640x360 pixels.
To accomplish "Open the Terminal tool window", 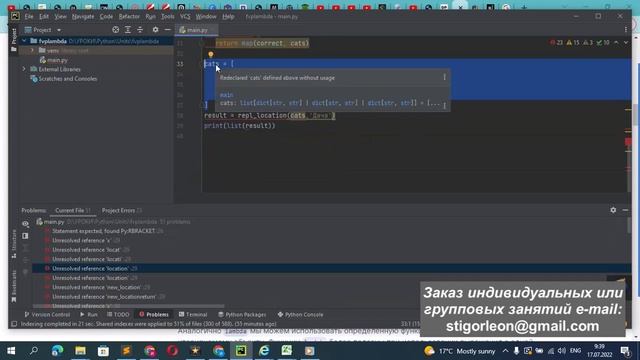I will point(193,315).
